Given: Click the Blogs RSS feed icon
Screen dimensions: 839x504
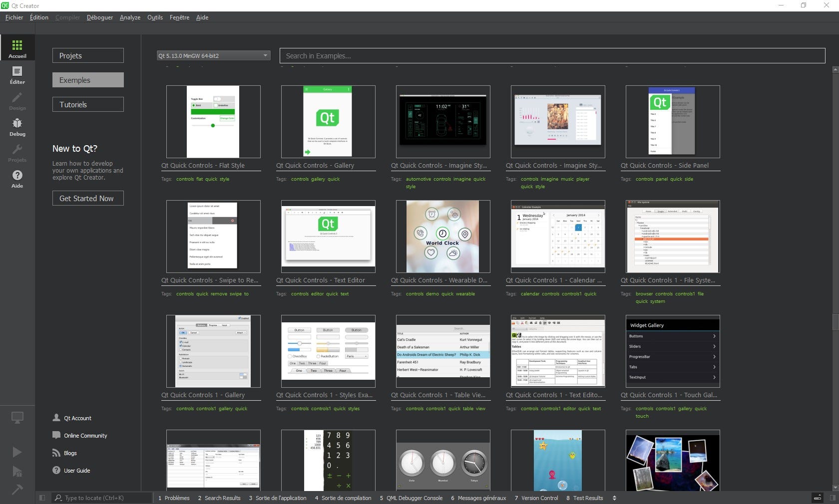Looking at the screenshot, I should (x=56, y=453).
